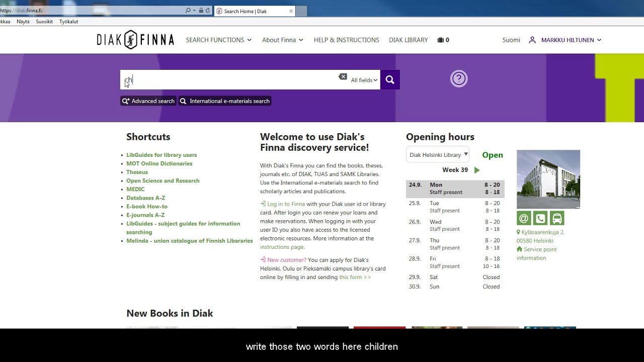Click the New Books in Diak heading
The image size is (644, 362).
[x=170, y=313]
